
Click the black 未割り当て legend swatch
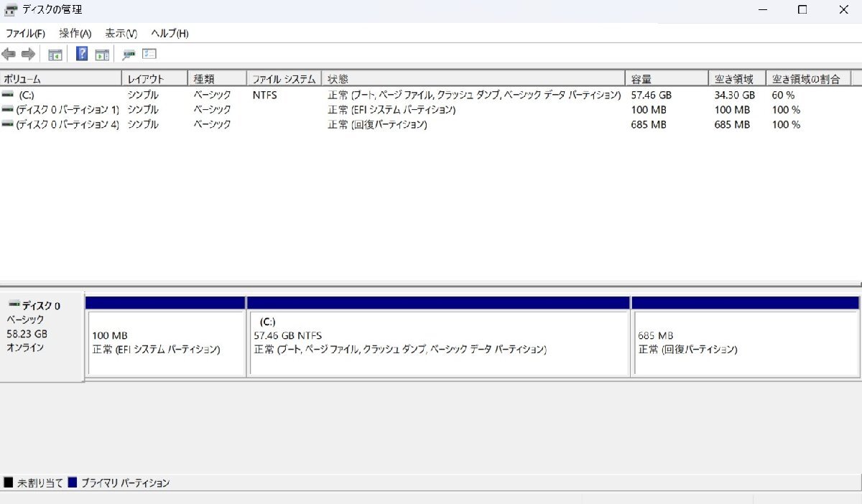(x=7, y=482)
